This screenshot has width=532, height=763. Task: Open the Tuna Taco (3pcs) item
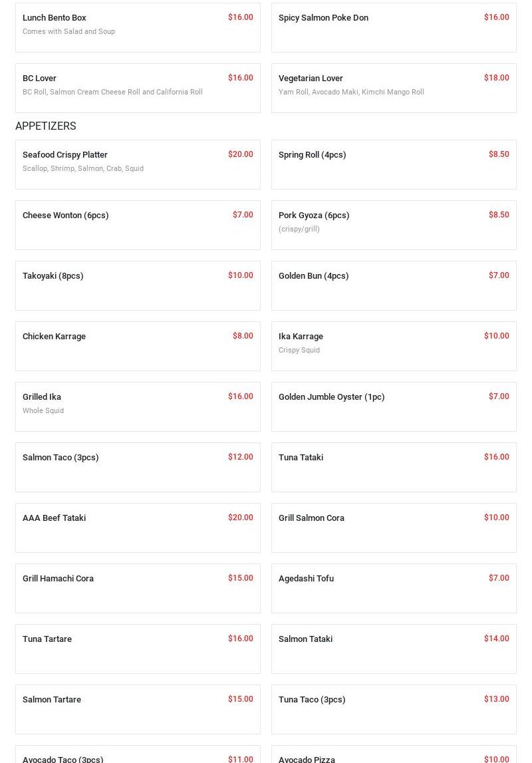click(x=394, y=709)
